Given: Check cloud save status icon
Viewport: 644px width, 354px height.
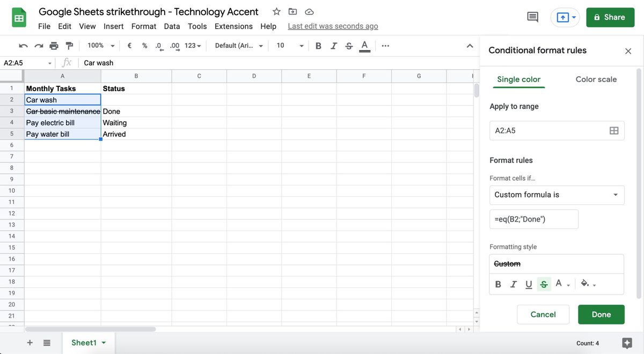Looking at the screenshot, I should pos(309,12).
